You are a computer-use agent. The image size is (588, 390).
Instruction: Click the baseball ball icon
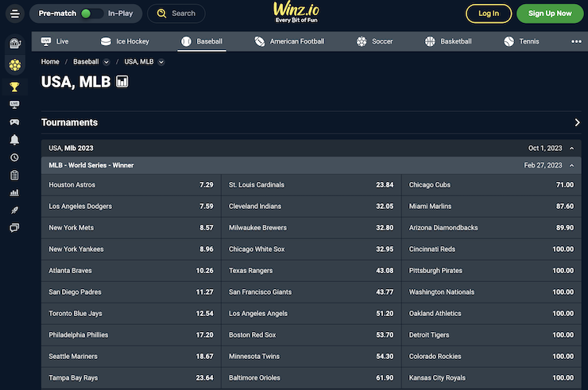pyautogui.click(x=186, y=41)
